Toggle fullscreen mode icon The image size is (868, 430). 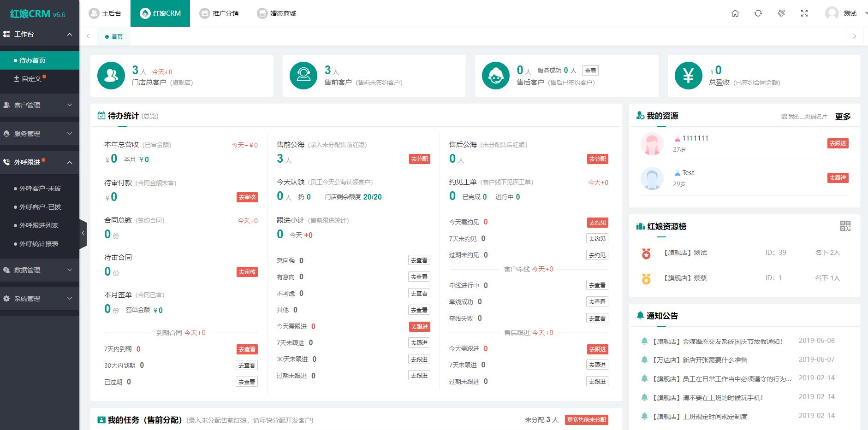click(x=804, y=13)
